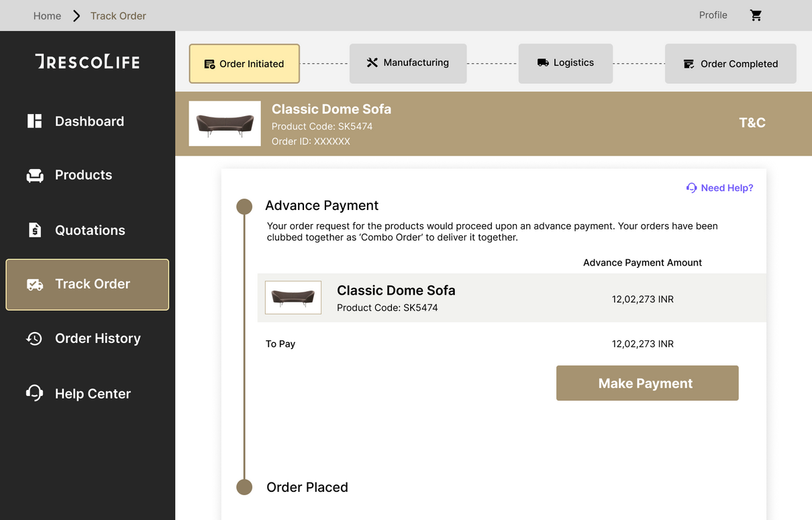Screen dimensions: 812x520
Task: Click the Quotations document icon
Action: tap(35, 230)
